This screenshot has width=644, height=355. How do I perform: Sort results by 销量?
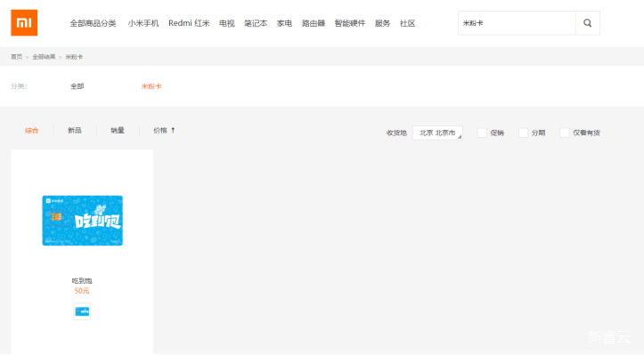click(x=118, y=131)
